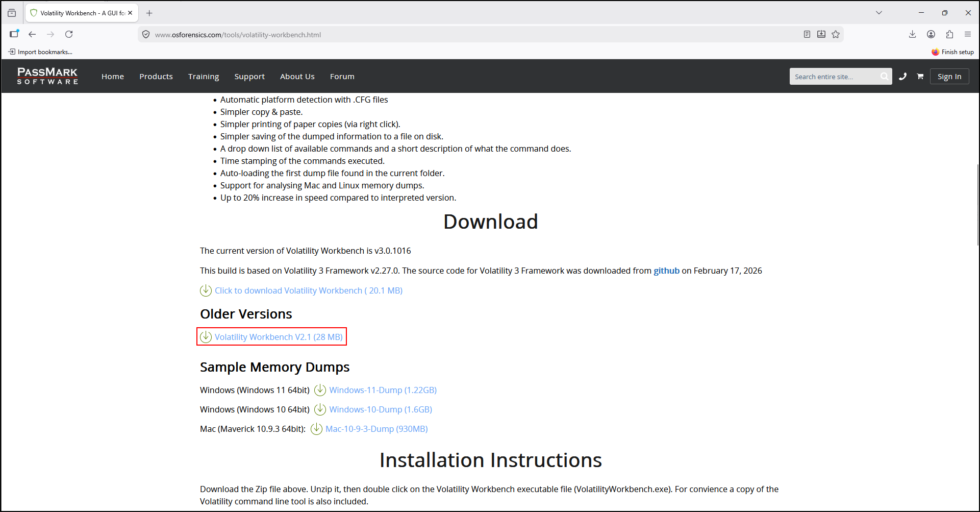Click download icon beside Volatility Workbench 20.1 MB
This screenshot has height=512, width=980.
coord(206,290)
